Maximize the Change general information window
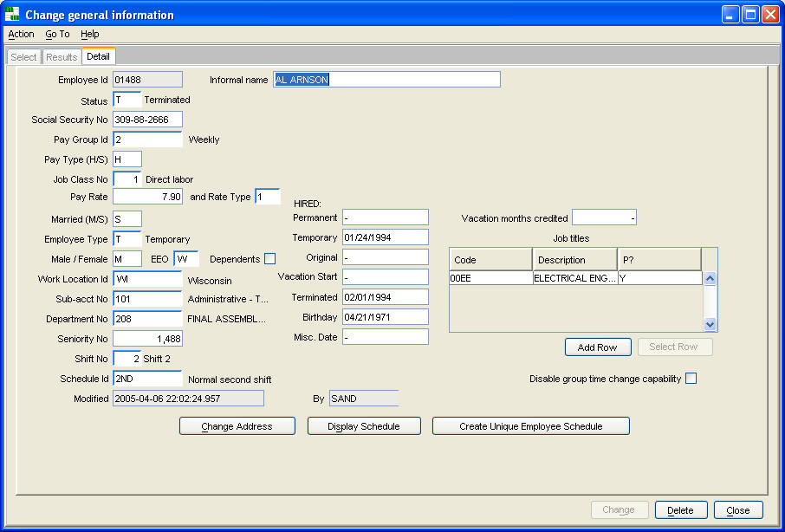The height and width of the screenshot is (532, 785). point(750,15)
